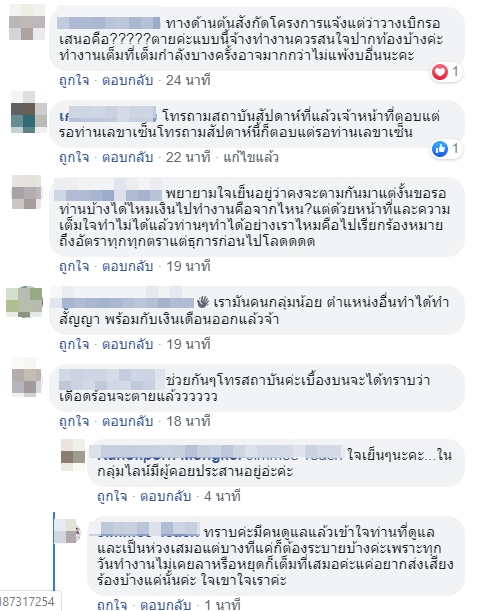Open the avatar of the พยายามใจเย็น commenter
The image size is (495, 611).
click(27, 192)
